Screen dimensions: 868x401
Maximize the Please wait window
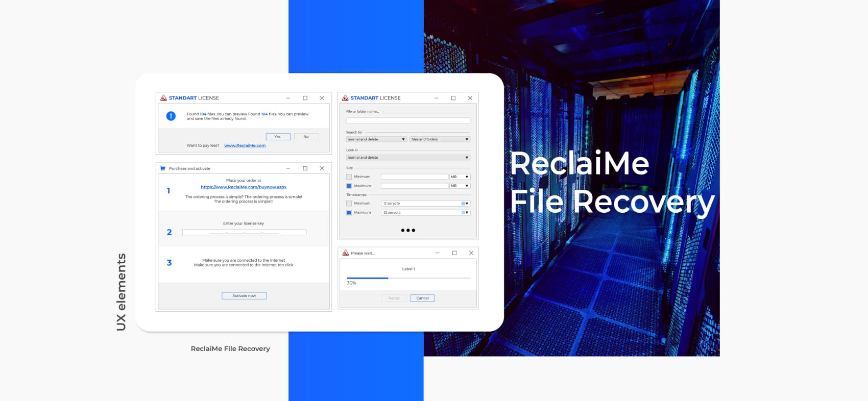pyautogui.click(x=454, y=253)
